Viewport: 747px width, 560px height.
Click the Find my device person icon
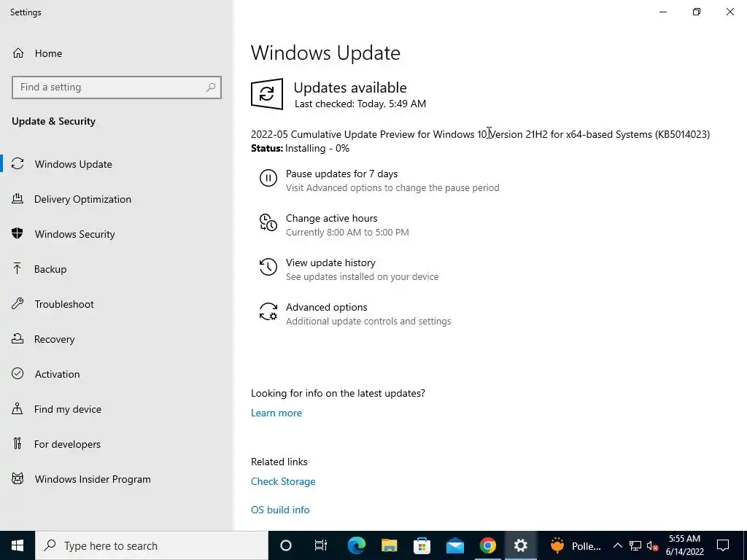coord(18,409)
